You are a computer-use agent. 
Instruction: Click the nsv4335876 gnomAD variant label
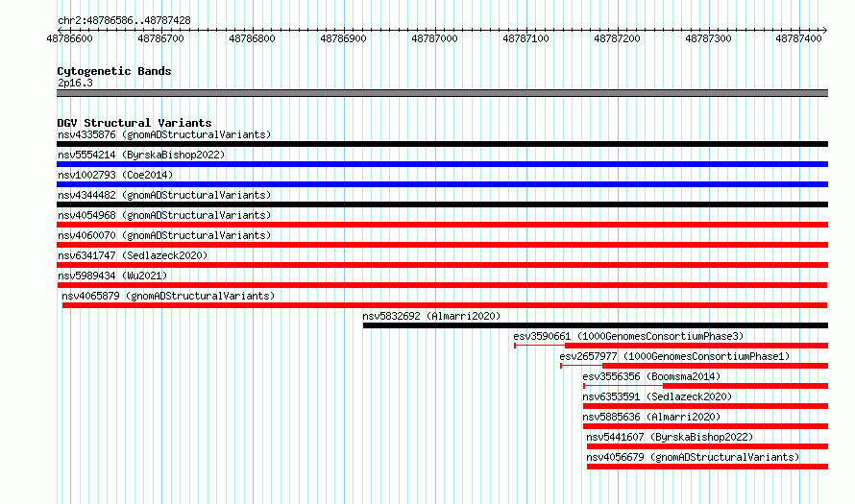164,134
